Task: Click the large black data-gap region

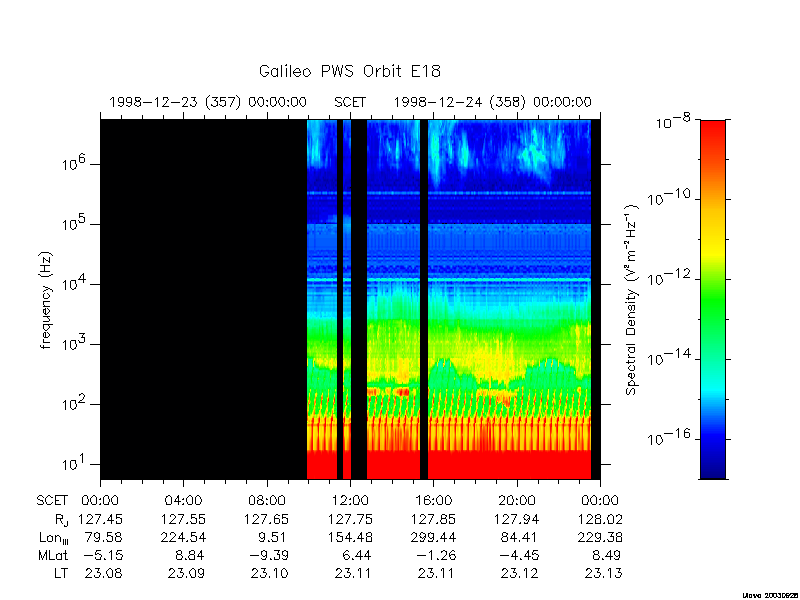Action: [204, 299]
